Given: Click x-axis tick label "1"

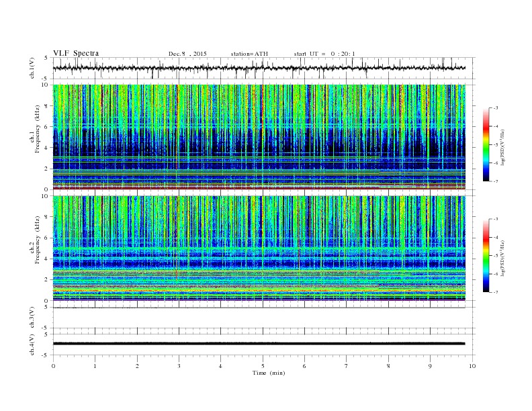Looking at the screenshot, I should (95, 366).
